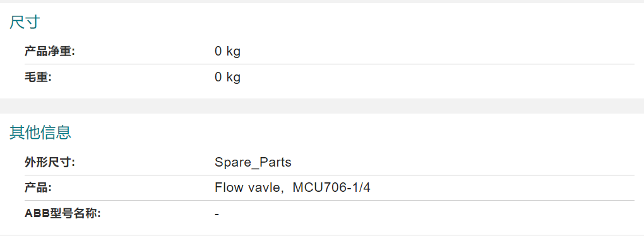Click the 0 kg value for 产品净重
The width and height of the screenshot is (644, 236).
pos(227,52)
